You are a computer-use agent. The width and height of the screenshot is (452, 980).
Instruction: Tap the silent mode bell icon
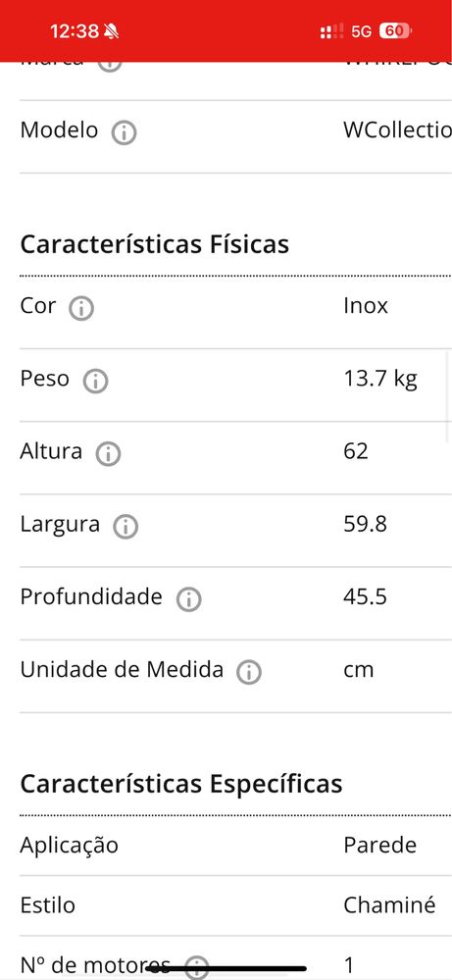coord(111,31)
